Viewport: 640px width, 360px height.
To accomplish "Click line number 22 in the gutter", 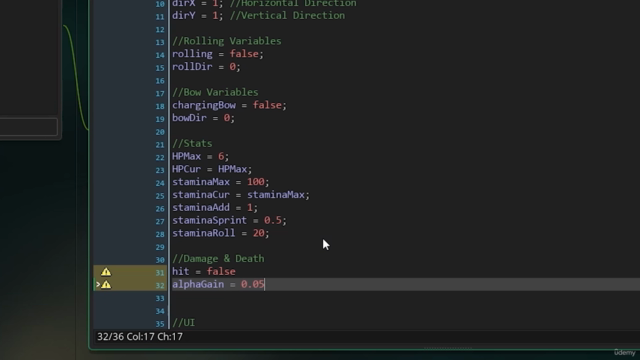I will [160, 157].
